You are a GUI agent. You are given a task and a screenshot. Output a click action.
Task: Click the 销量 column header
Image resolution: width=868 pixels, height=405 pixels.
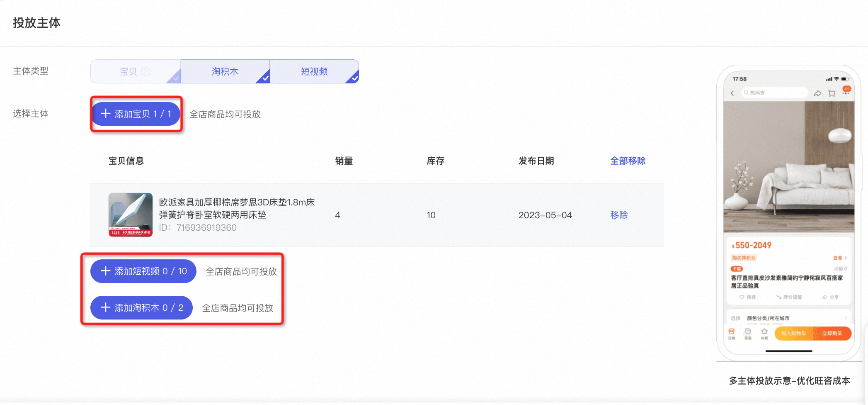click(x=344, y=161)
